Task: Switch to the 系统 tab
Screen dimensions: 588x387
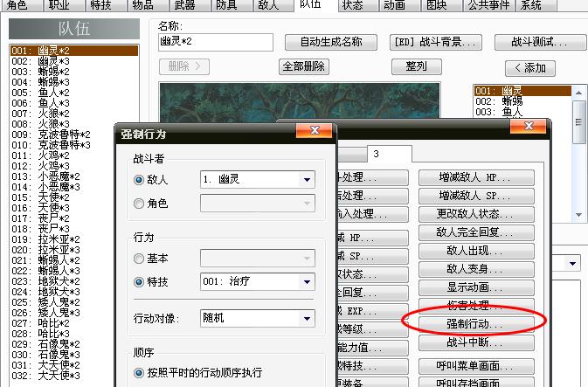Action: [536, 5]
